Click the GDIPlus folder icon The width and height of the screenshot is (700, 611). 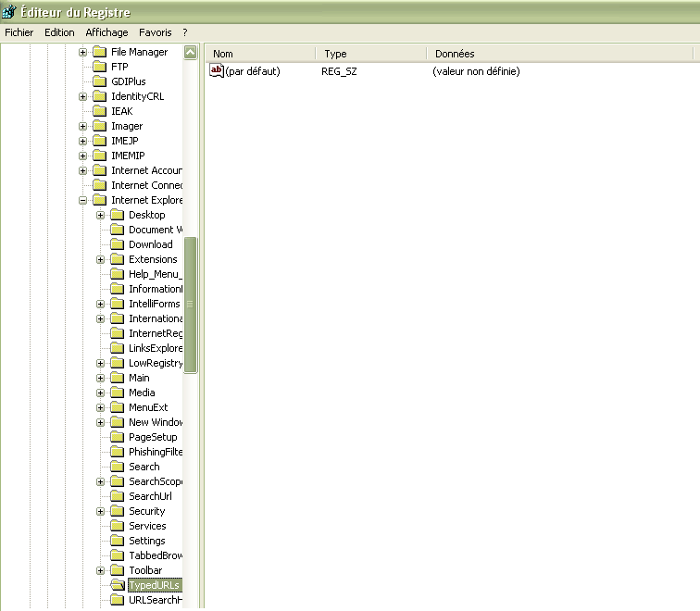coord(100,81)
